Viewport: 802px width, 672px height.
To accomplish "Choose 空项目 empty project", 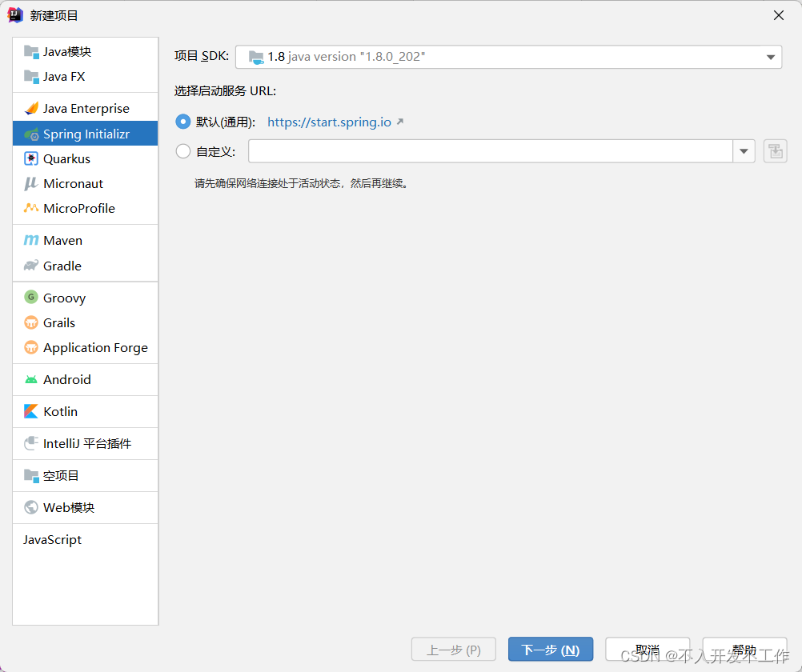I will pyautogui.click(x=86, y=476).
